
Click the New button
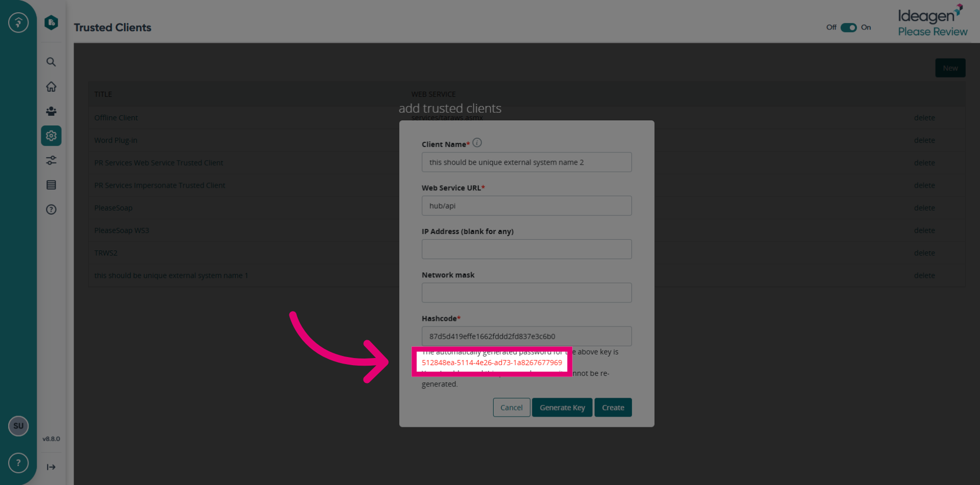(x=950, y=68)
